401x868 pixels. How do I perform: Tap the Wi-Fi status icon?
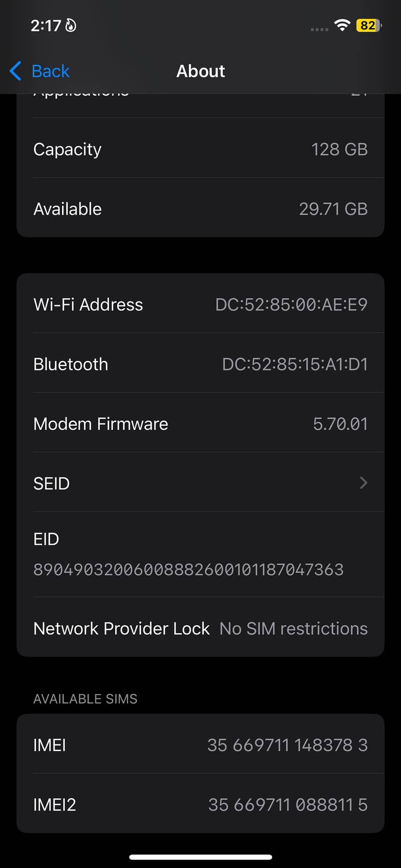pyautogui.click(x=342, y=25)
